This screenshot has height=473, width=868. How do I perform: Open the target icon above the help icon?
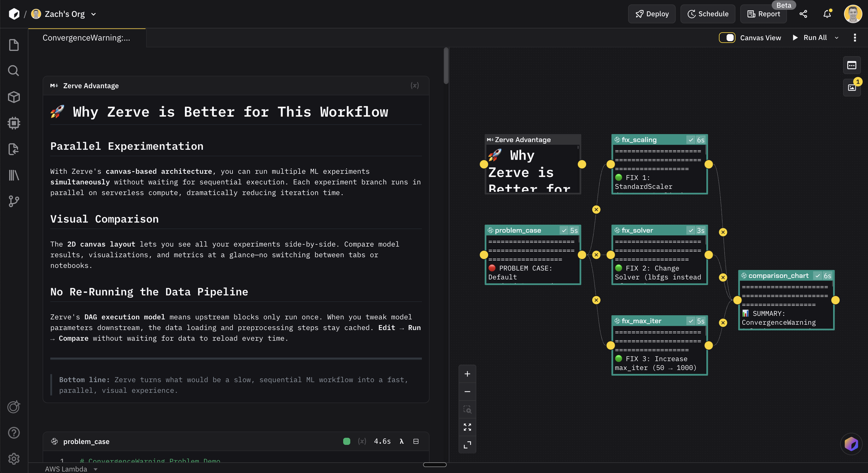[14, 407]
